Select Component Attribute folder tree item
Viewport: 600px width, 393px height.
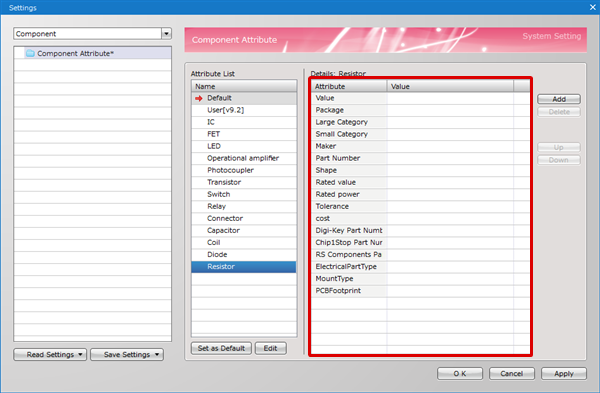[92, 53]
